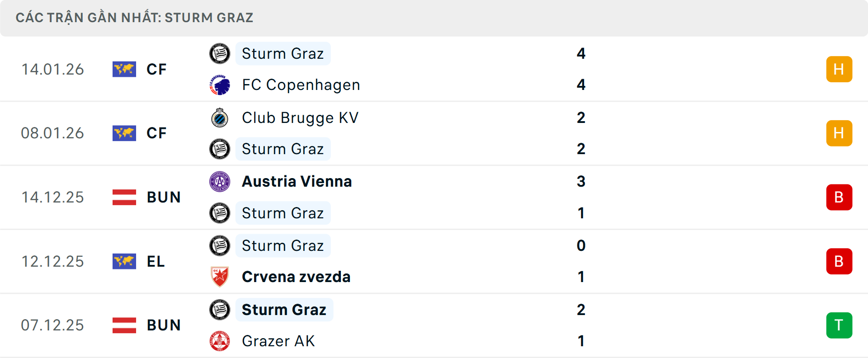Image resolution: width=868 pixels, height=358 pixels.
Task: Select the EL competition icon on the 12.12.25 row
Action: tap(124, 261)
